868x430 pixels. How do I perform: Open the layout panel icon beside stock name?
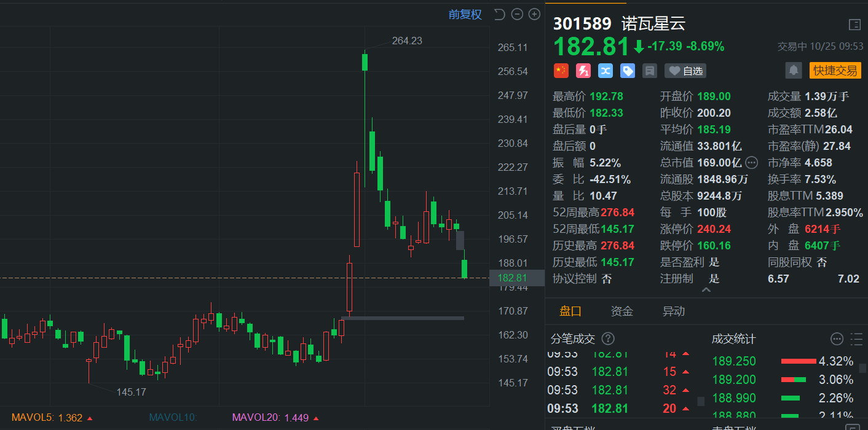click(854, 25)
